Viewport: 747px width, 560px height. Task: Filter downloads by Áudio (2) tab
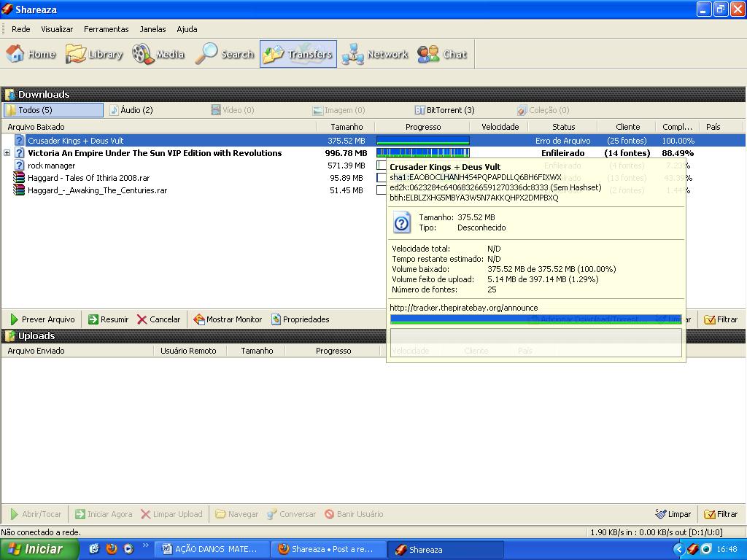pos(131,110)
